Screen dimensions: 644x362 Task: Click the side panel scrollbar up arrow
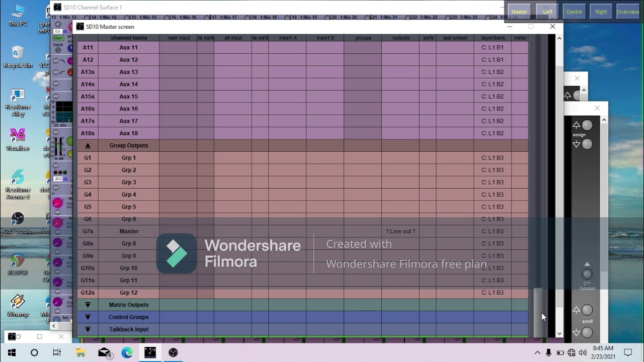[x=604, y=120]
